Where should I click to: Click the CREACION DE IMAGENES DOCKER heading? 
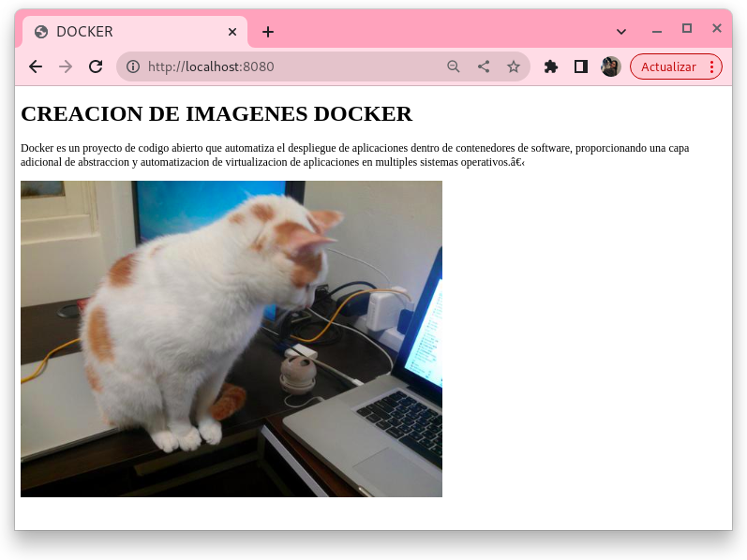pos(217,114)
